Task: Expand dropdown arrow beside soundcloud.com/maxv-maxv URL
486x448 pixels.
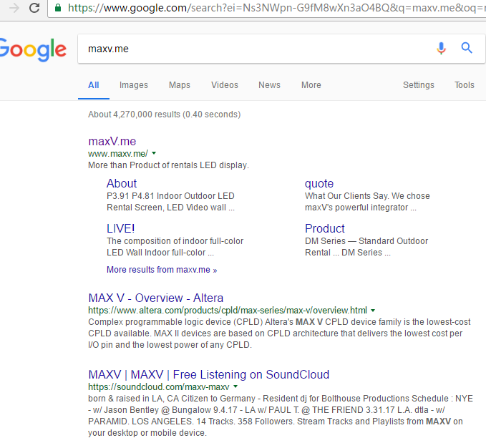Action: click(235, 386)
